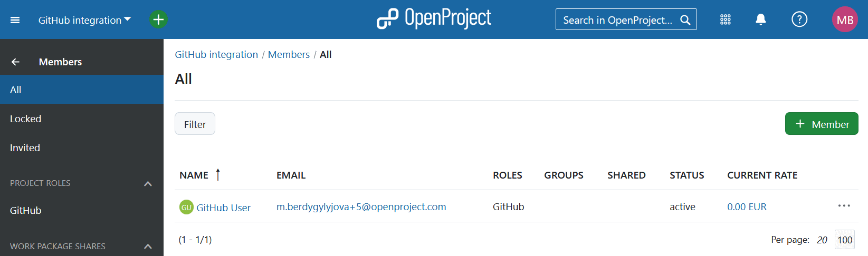868x256 pixels.
Task: Collapse the Project Roles section
Action: (x=148, y=183)
